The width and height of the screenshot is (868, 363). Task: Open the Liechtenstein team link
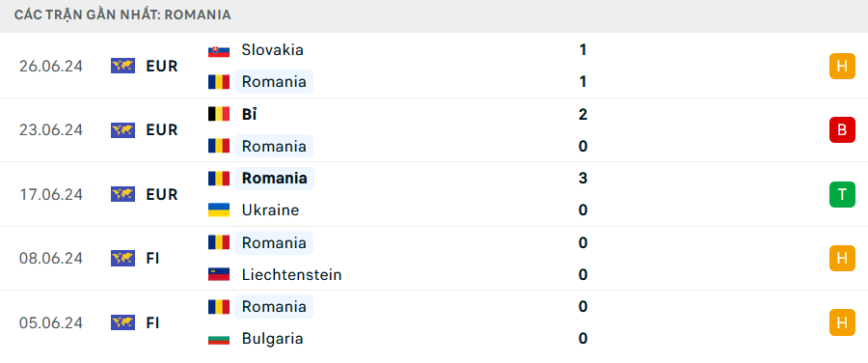pyautogui.click(x=291, y=274)
